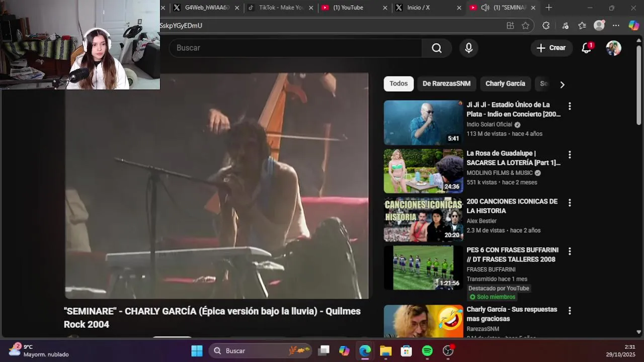
Task: Select the Charly García filter chip
Action: pyautogui.click(x=505, y=83)
